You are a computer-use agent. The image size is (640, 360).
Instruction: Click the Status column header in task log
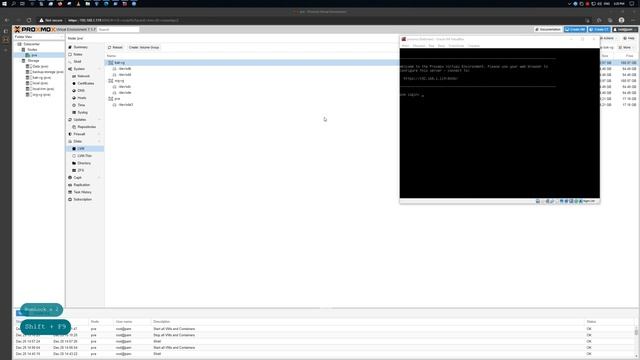click(x=591, y=322)
